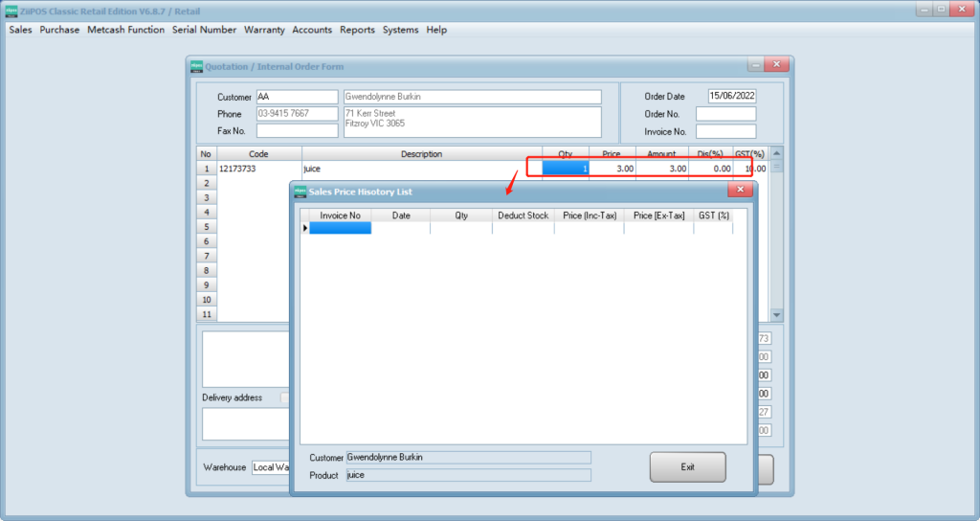The height and width of the screenshot is (521, 980).
Task: Click the Invoice No column header
Action: [x=340, y=215]
